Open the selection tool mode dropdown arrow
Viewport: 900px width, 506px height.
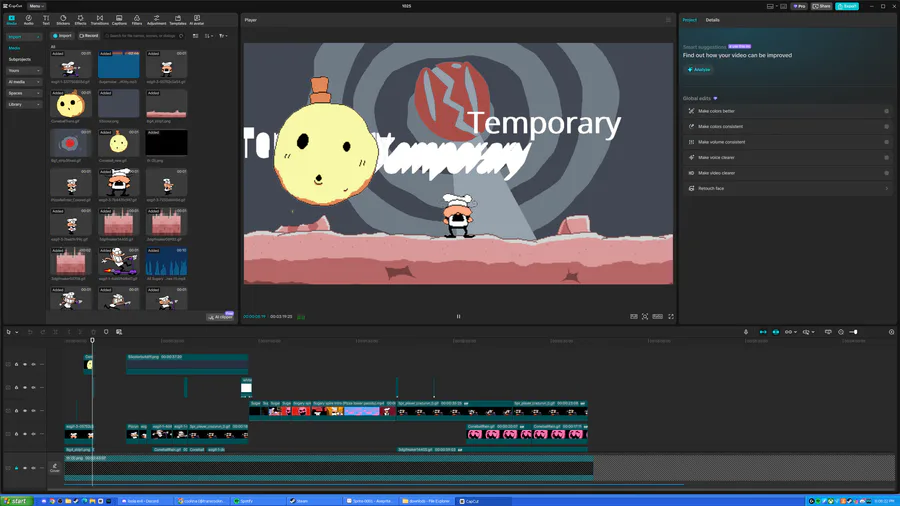point(17,332)
